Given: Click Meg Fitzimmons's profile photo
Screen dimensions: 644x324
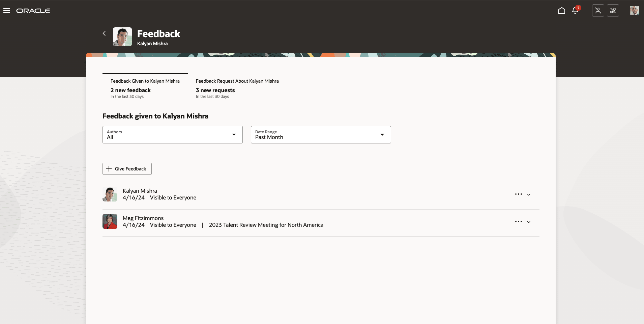Looking at the screenshot, I should 110,221.
